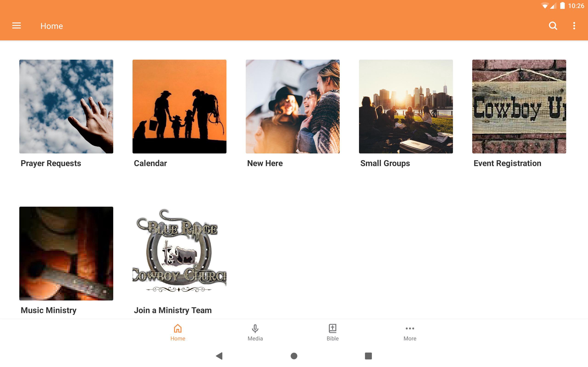588x367 pixels.
Task: Tap the More ellipsis icon
Action: click(410, 328)
